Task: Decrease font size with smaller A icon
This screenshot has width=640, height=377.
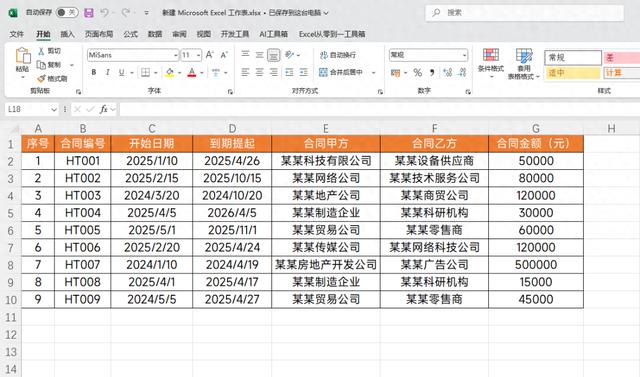Action: click(224, 55)
